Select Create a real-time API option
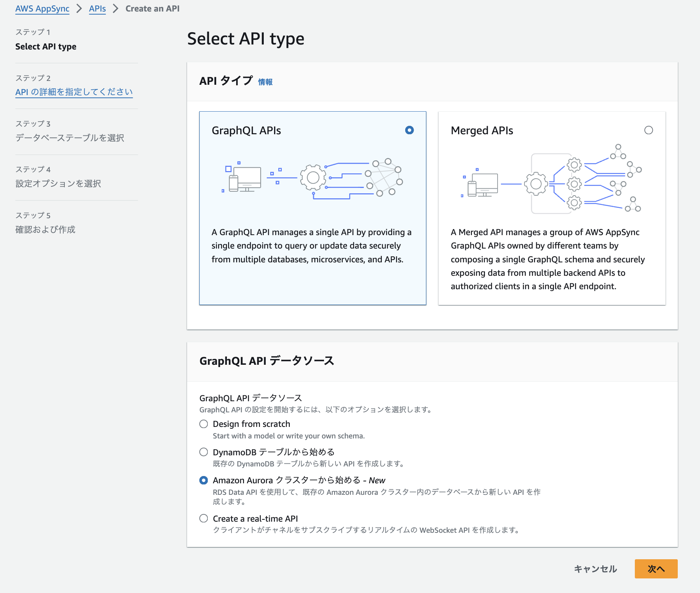The width and height of the screenshot is (700, 593). coord(204,519)
